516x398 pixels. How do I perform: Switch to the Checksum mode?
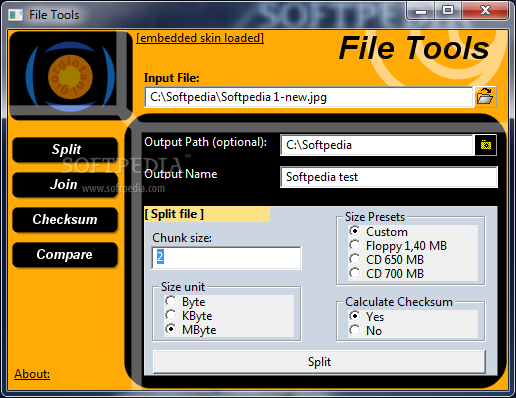click(65, 220)
